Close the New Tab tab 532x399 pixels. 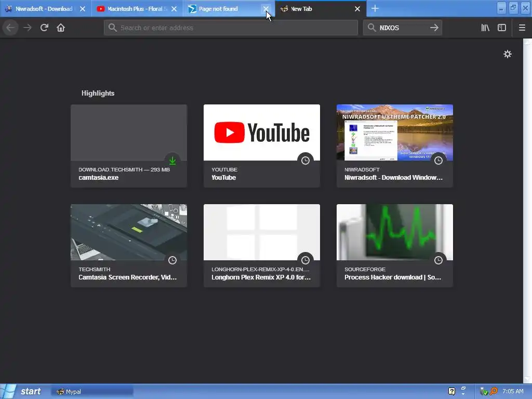tap(357, 9)
